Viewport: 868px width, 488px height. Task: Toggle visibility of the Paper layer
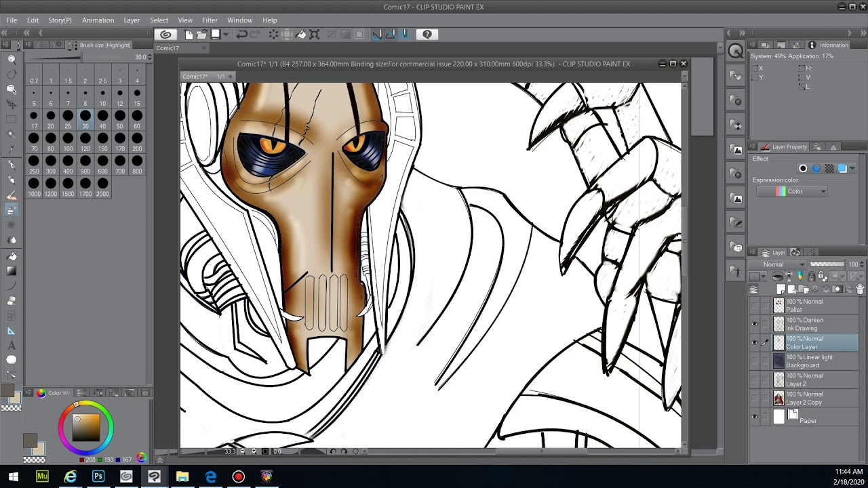click(754, 417)
